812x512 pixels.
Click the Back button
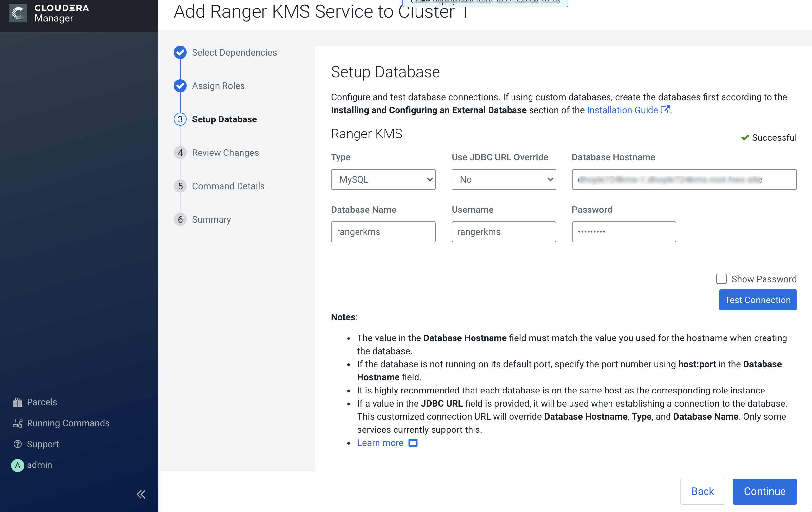(x=703, y=491)
